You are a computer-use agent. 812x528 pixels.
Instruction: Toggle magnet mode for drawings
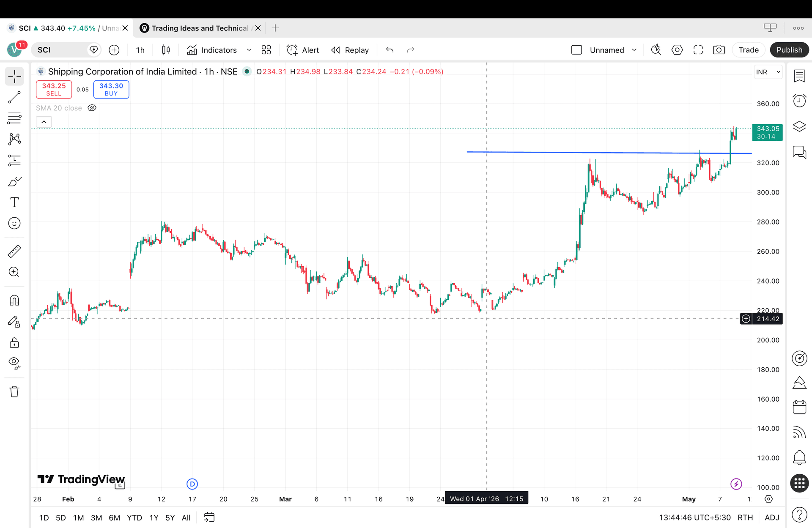(14, 301)
